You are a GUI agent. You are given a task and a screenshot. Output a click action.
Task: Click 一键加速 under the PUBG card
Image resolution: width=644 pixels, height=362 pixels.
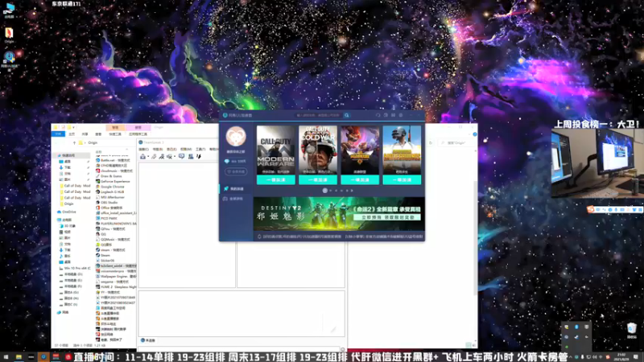click(402, 179)
